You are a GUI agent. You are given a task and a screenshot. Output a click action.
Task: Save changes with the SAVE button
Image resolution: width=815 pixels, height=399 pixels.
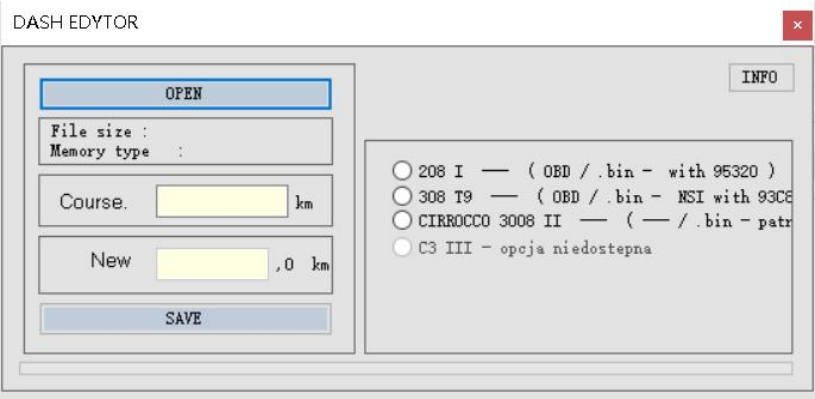point(185,318)
